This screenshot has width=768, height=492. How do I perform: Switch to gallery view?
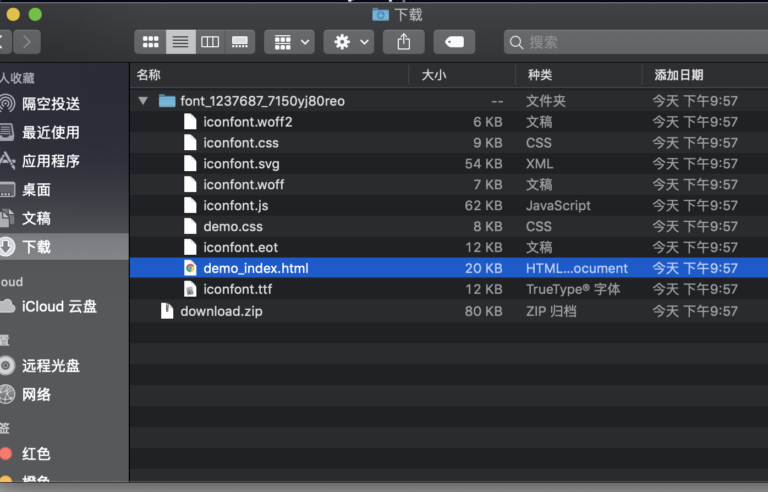click(240, 42)
